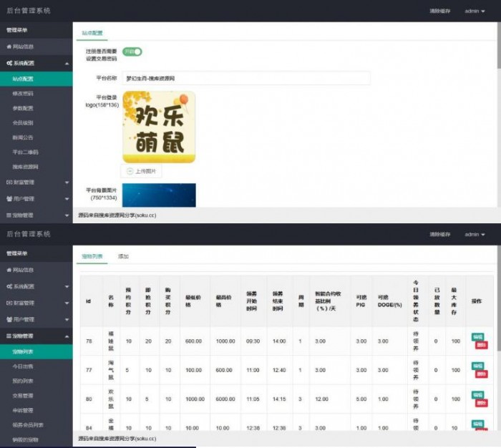This screenshot has width=501, height=448.
Task: Click green edit button for pet id 80
Action: (x=477, y=394)
